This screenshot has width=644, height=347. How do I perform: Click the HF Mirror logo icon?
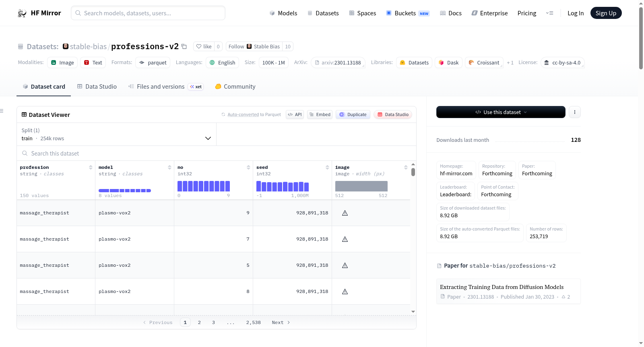coord(22,13)
